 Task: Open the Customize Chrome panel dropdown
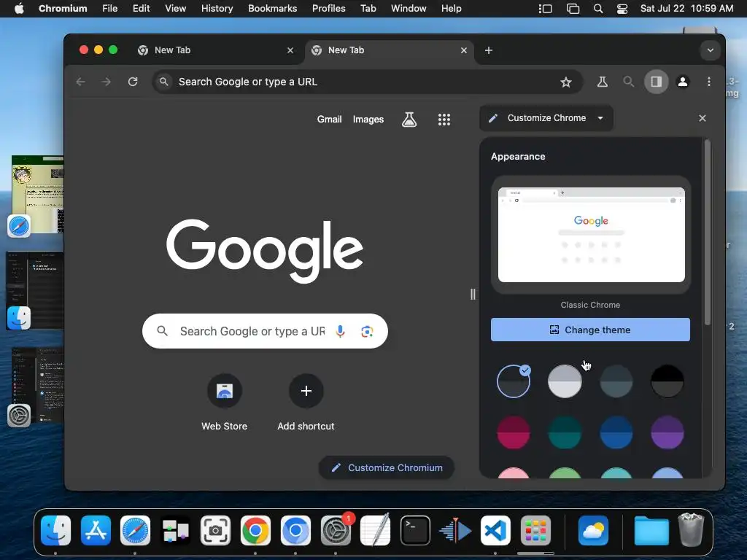546,118
